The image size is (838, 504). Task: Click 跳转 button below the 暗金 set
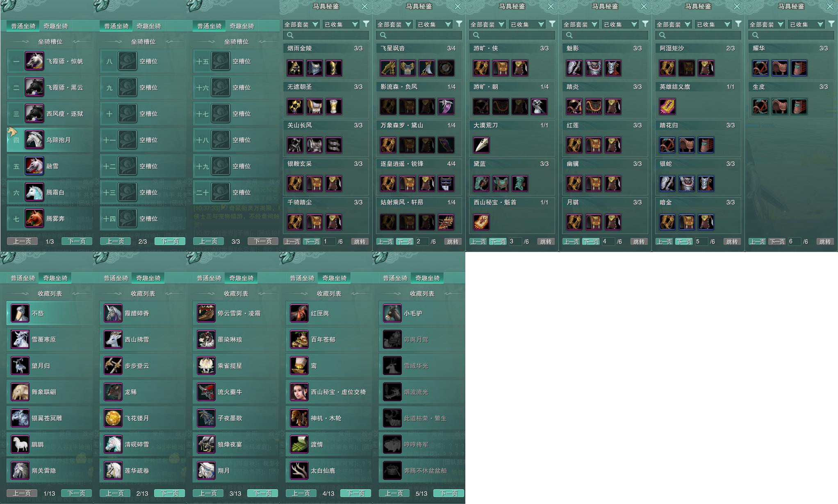732,242
